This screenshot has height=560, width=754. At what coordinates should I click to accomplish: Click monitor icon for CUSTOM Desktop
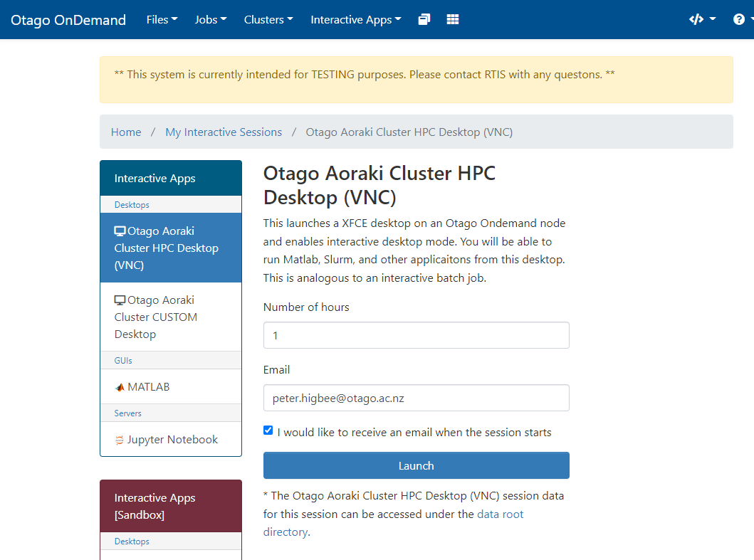pos(120,300)
